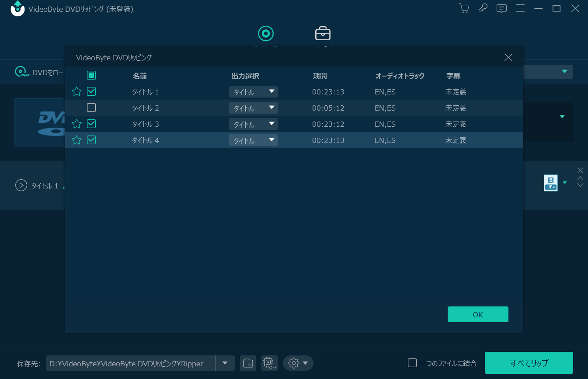The height and width of the screenshot is (379, 588).
Task: Click the すべてリップ button
Action: pyautogui.click(x=529, y=363)
